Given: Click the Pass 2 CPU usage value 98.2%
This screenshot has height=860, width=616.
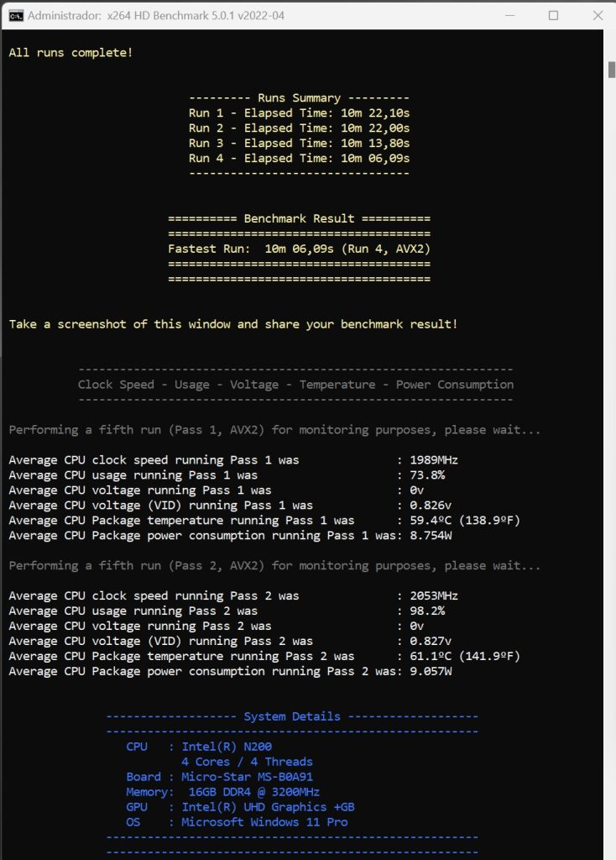Looking at the screenshot, I should [x=427, y=611].
